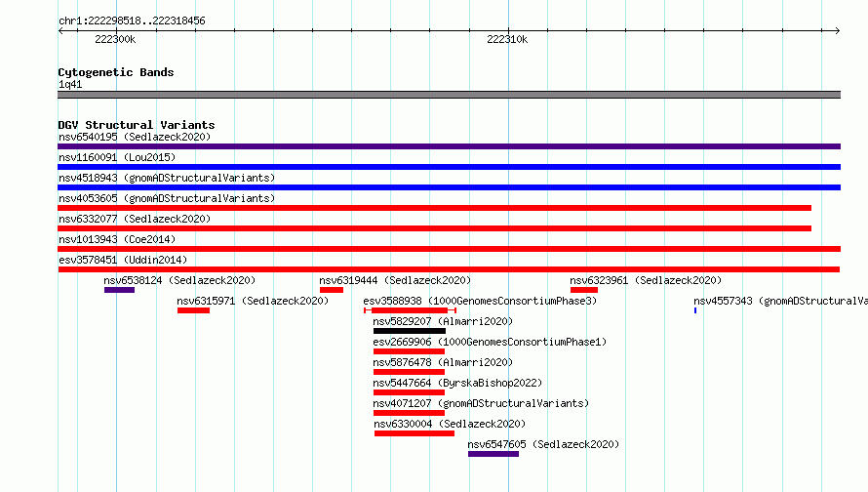
Task: Select the red nsv4071207 variant bar
Action: point(409,413)
